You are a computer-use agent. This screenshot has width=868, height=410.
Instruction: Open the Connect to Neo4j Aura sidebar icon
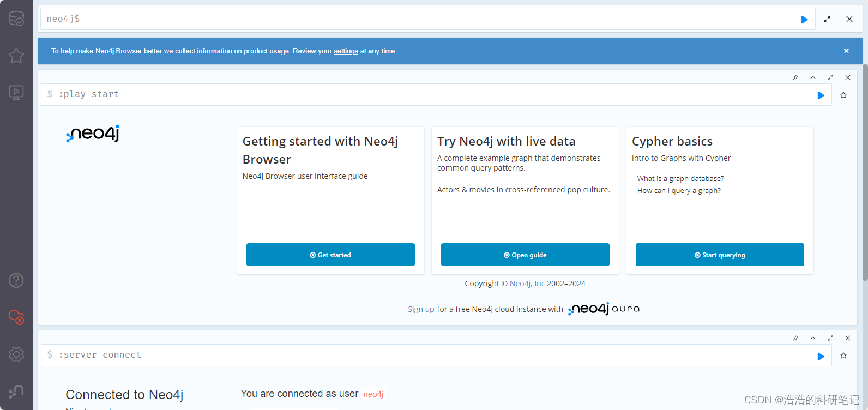(x=16, y=317)
